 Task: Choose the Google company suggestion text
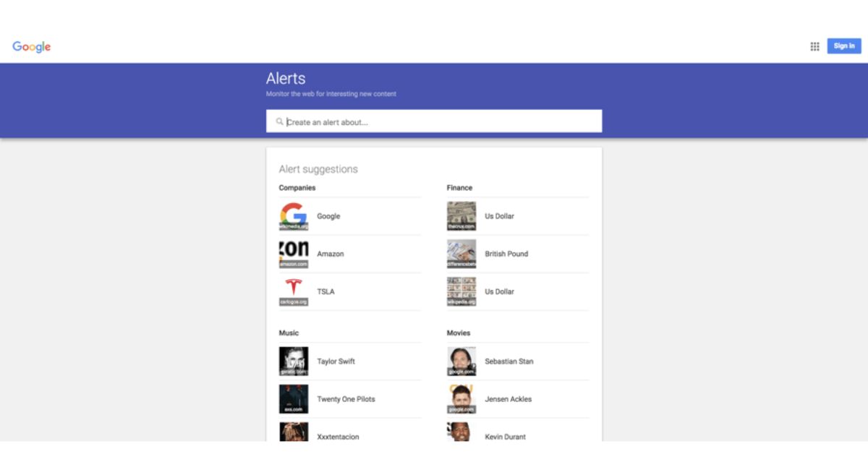[328, 216]
